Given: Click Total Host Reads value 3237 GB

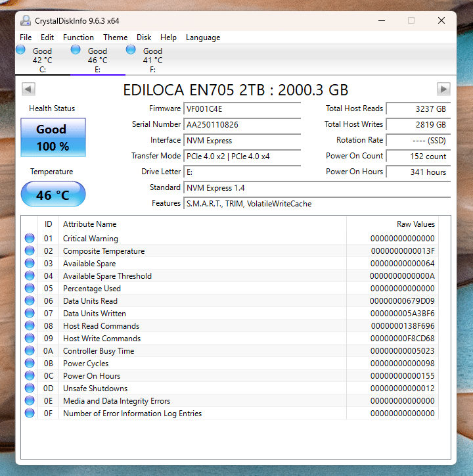Looking at the screenshot, I should [418, 108].
